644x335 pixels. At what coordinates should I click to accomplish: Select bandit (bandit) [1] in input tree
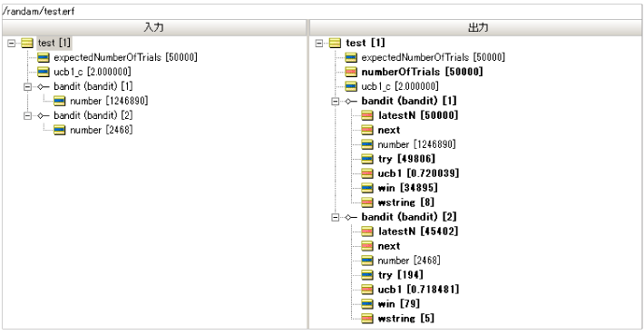[93, 86]
